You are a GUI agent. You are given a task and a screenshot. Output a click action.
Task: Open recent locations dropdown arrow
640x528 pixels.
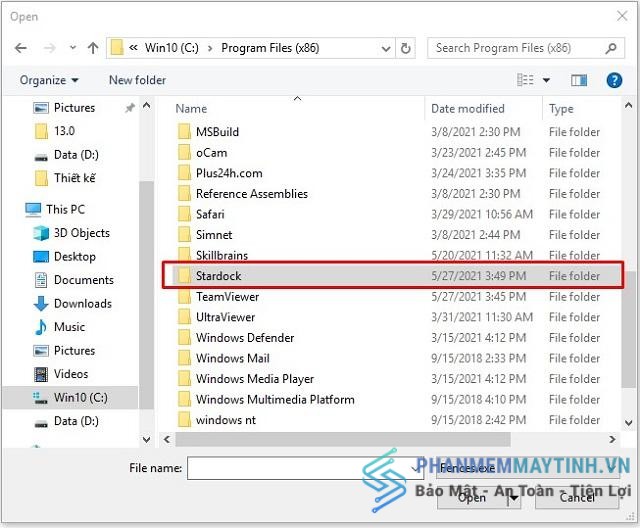73,48
